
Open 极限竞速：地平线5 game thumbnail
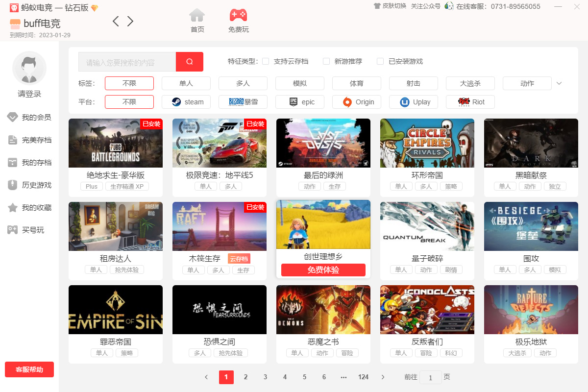(220, 143)
